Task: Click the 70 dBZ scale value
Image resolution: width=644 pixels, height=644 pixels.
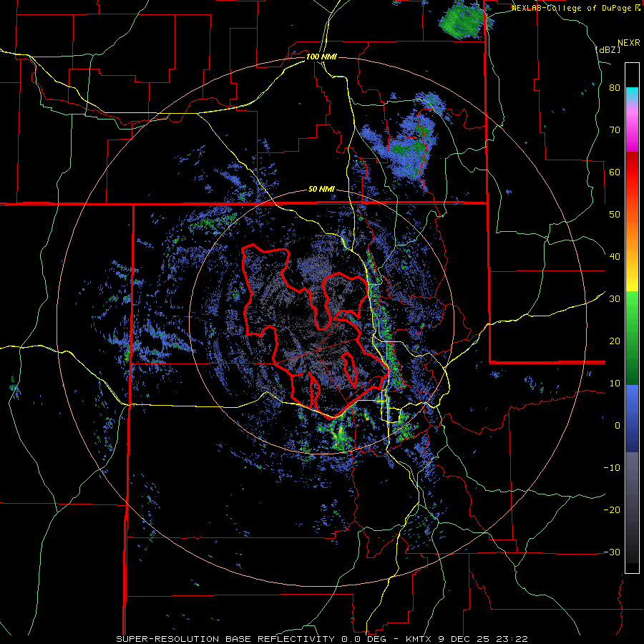Action: [x=615, y=130]
